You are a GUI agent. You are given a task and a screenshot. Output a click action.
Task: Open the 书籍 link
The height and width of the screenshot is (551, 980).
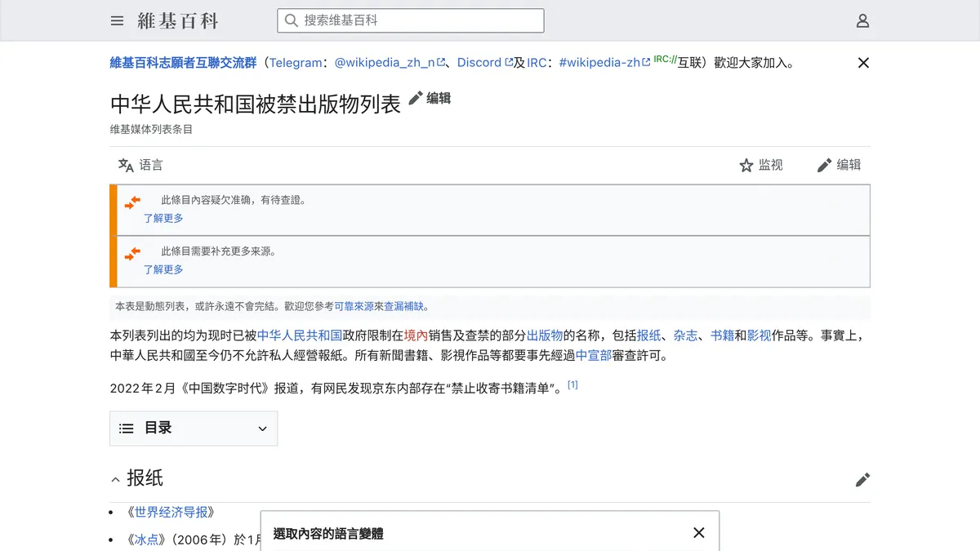point(723,335)
